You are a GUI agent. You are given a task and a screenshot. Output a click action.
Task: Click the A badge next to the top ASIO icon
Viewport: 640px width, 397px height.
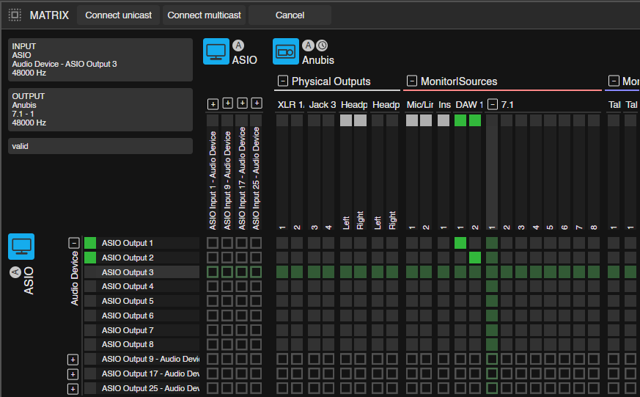click(x=238, y=45)
